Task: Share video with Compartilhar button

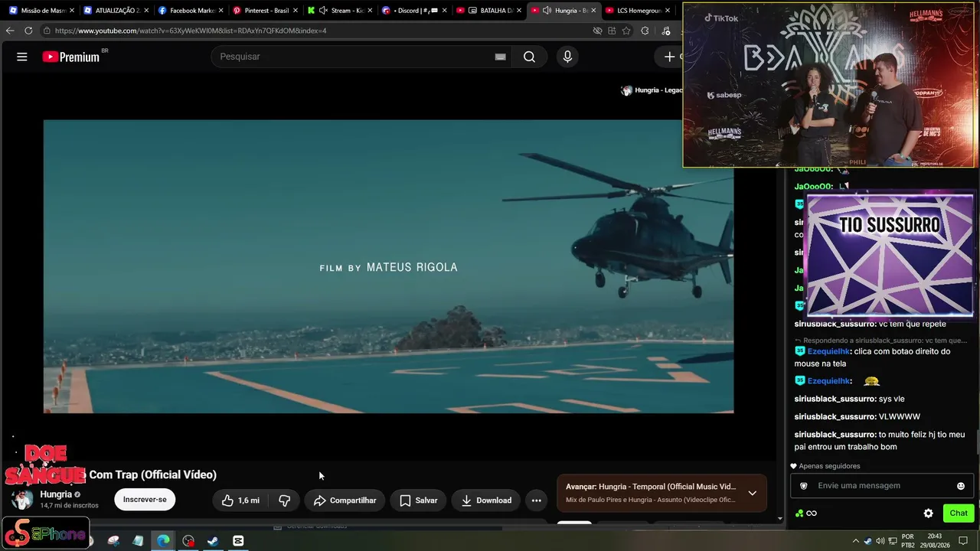Action: 345,500
